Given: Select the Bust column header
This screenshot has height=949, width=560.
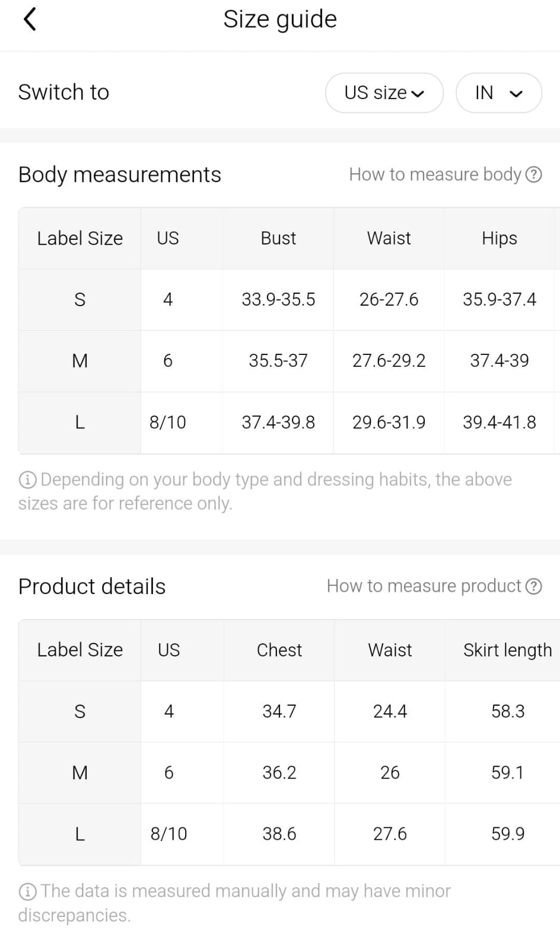Looking at the screenshot, I should click(278, 239).
